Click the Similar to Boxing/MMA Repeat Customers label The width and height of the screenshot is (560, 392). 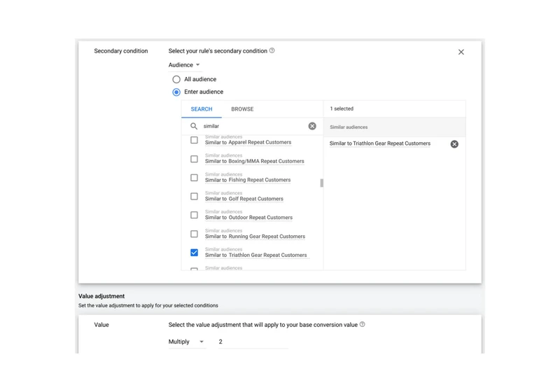point(255,162)
